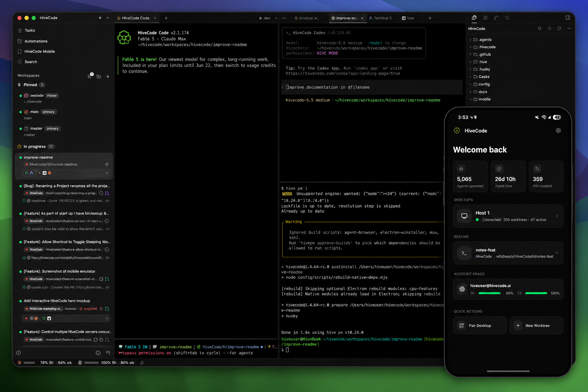Navigate back with the left arrow
Screen dimensions: 588x392
100,18
